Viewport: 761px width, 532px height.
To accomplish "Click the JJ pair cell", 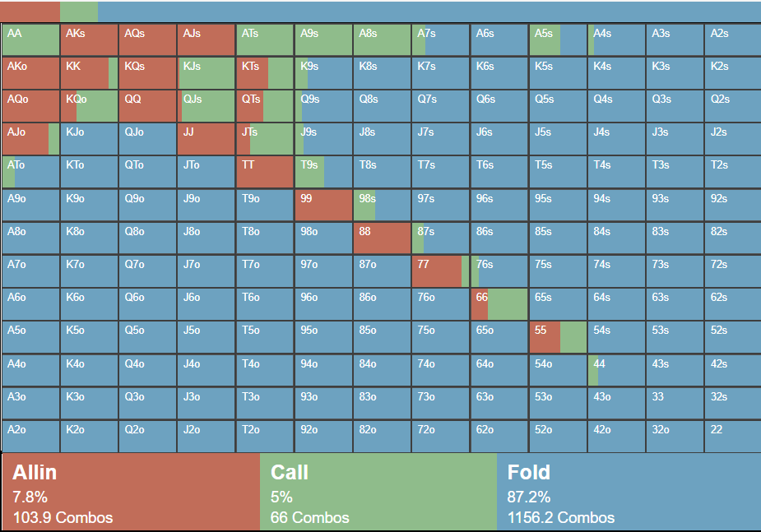I will click(206, 139).
